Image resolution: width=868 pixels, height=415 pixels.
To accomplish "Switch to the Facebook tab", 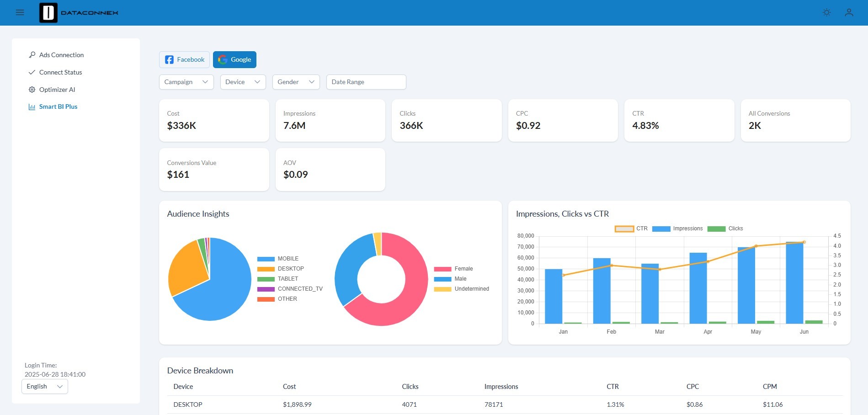I will (x=184, y=60).
